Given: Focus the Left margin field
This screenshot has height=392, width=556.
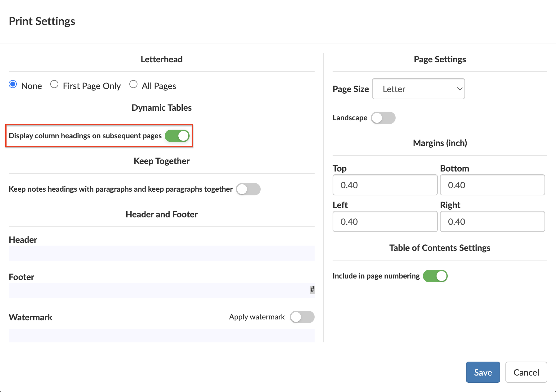Looking at the screenshot, I should click(385, 222).
